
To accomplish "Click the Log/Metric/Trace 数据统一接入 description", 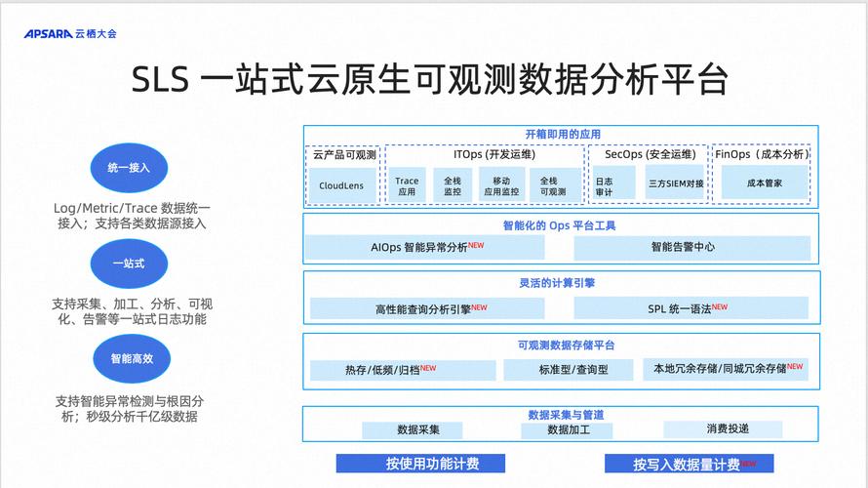I will (x=132, y=216).
